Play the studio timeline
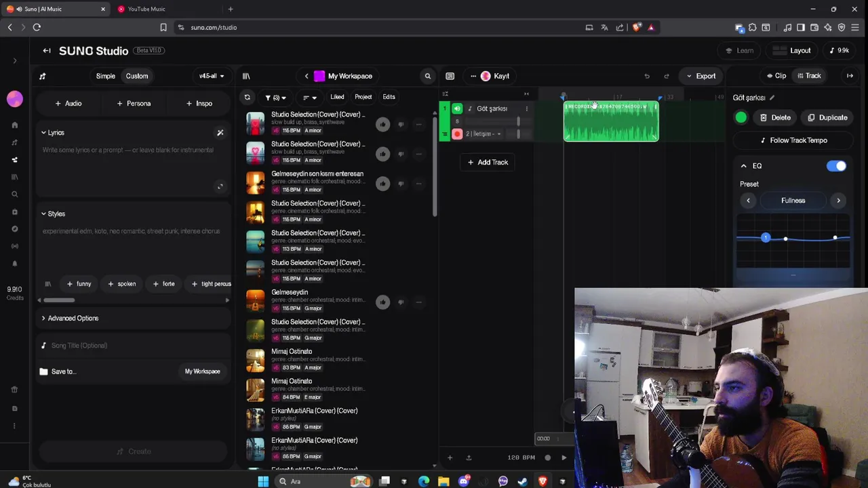This screenshot has width=868, height=488. click(x=564, y=457)
